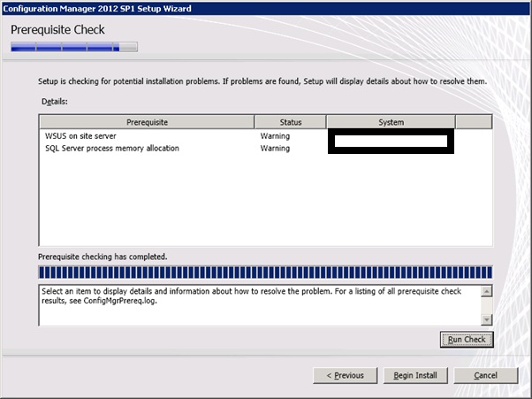Image resolution: width=532 pixels, height=399 pixels.
Task: Sort by the Status column header
Action: pos(291,121)
